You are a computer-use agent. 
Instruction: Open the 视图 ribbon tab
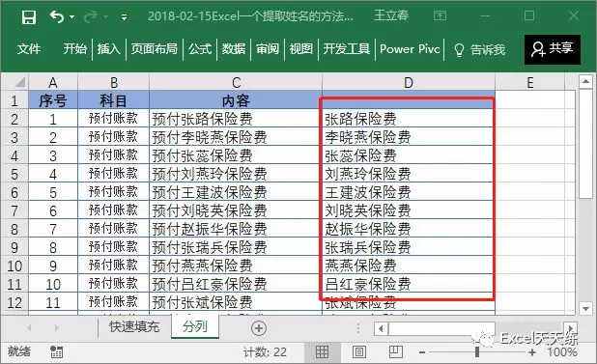[x=301, y=48]
